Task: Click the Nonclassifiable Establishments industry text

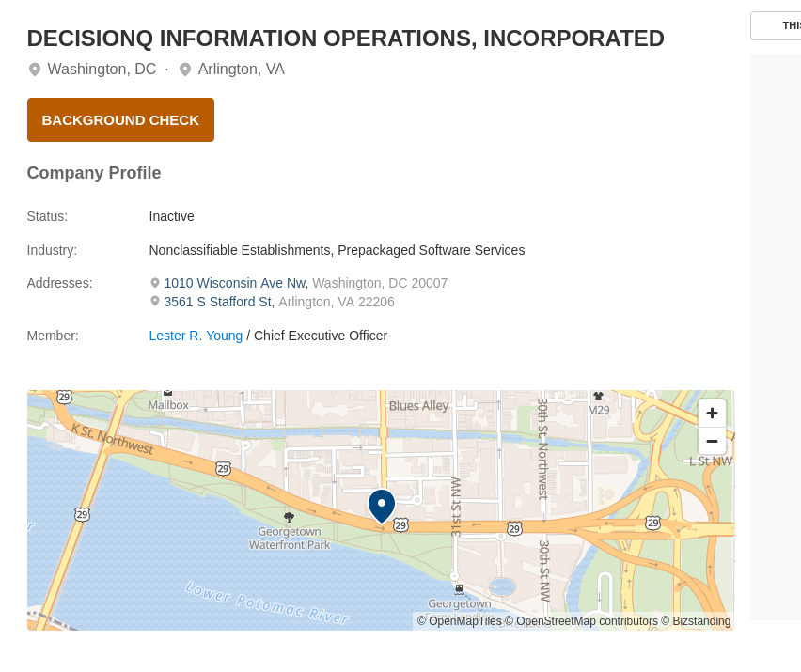Action: pyautogui.click(x=338, y=250)
